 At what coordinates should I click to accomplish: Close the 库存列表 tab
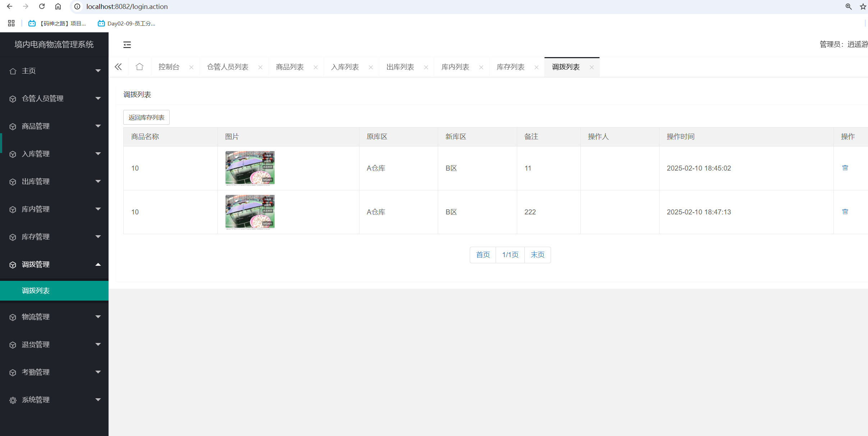[x=536, y=67]
